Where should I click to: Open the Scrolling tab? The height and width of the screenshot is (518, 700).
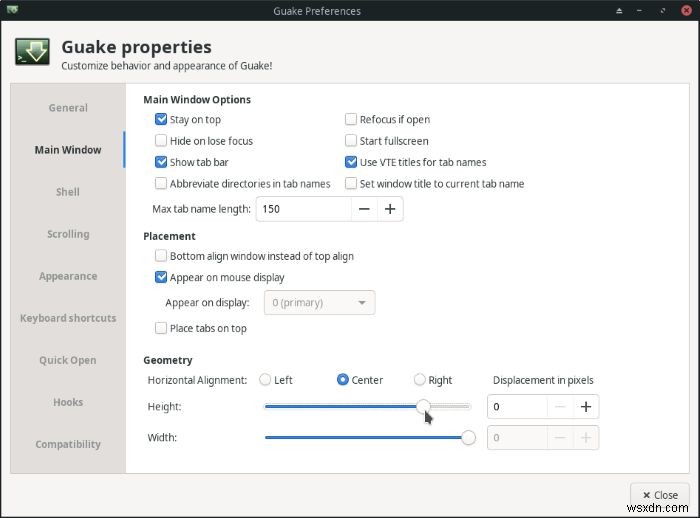[x=68, y=234]
